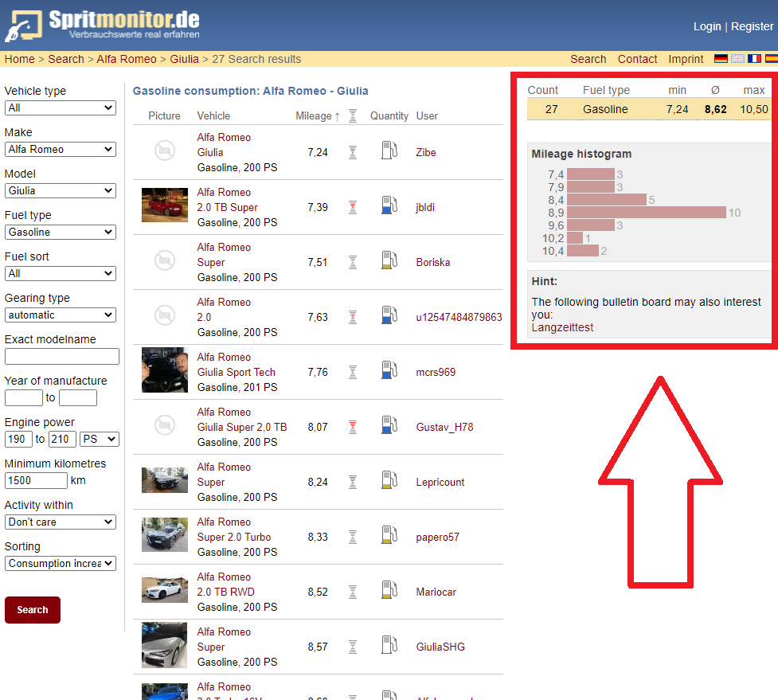Viewport: 778px width, 700px height.
Task: Sort by the Mileage column header
Action: click(318, 115)
